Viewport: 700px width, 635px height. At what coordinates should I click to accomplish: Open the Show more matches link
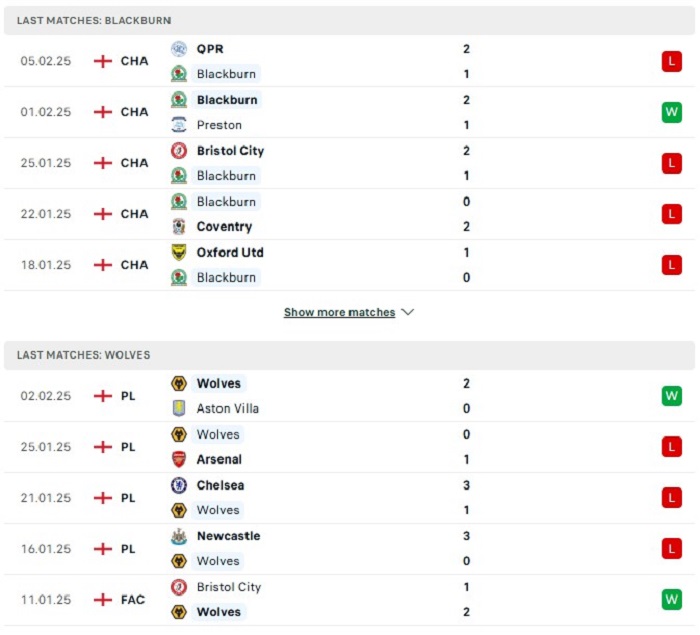pos(339,312)
